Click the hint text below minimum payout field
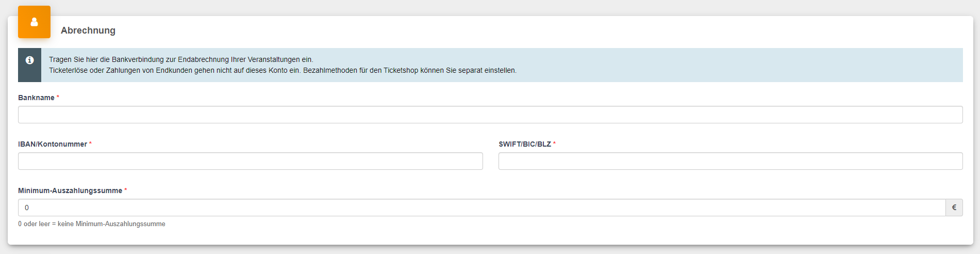 pyautogui.click(x=92, y=224)
